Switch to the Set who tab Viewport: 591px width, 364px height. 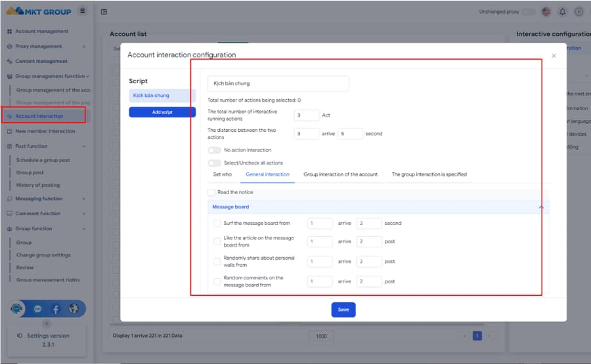point(223,174)
